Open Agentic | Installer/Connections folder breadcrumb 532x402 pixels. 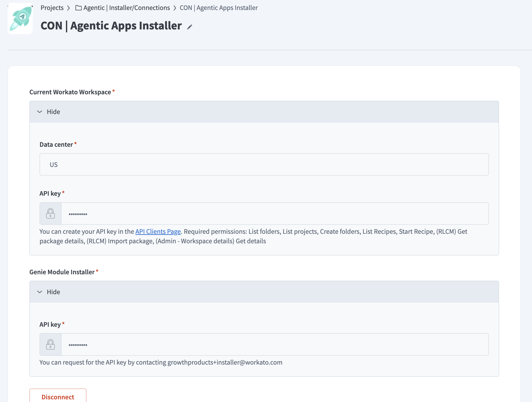point(126,8)
